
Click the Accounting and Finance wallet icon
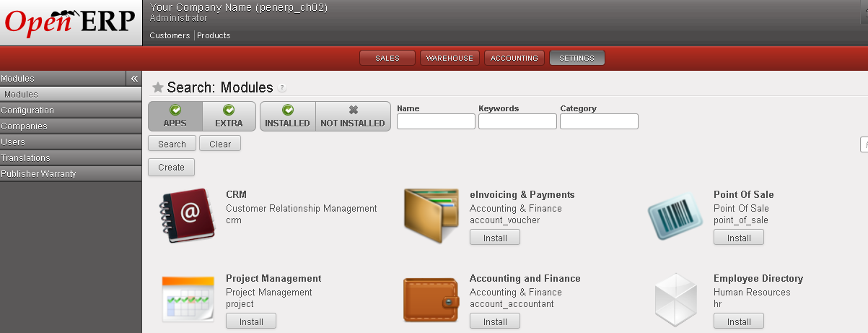click(431, 299)
